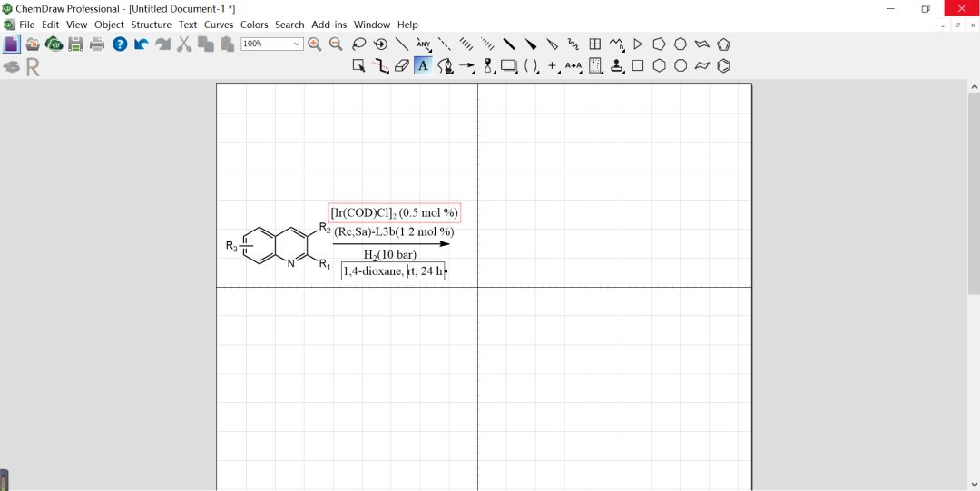
Task: Open the Add-ins menu
Action: point(329,25)
